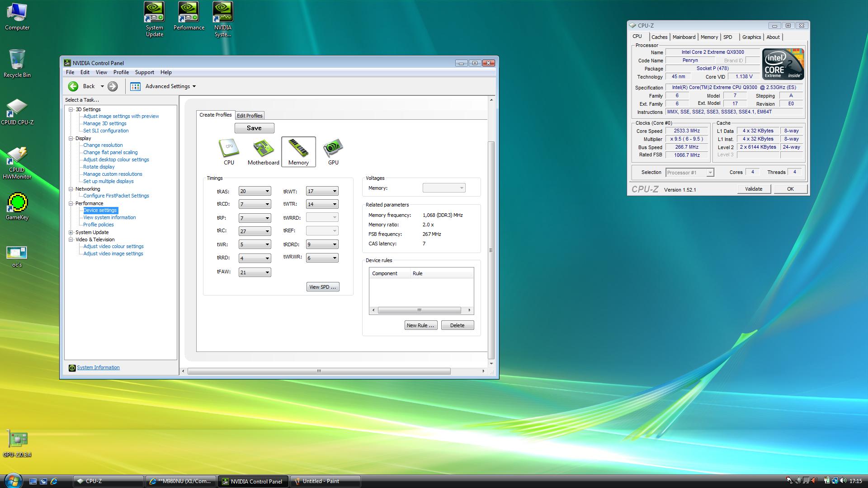Open View system information task
Image resolution: width=868 pixels, height=488 pixels.
tap(109, 217)
